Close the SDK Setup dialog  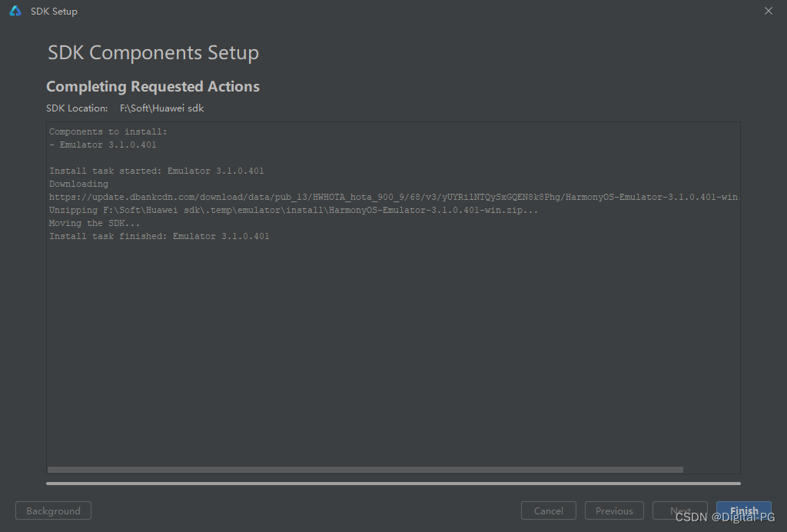768,11
